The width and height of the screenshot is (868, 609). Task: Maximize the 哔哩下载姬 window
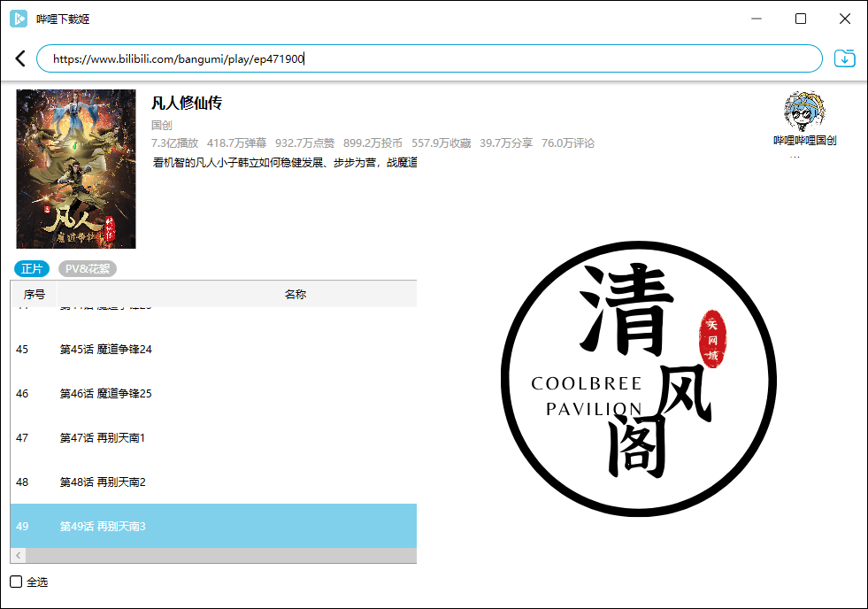(x=801, y=19)
